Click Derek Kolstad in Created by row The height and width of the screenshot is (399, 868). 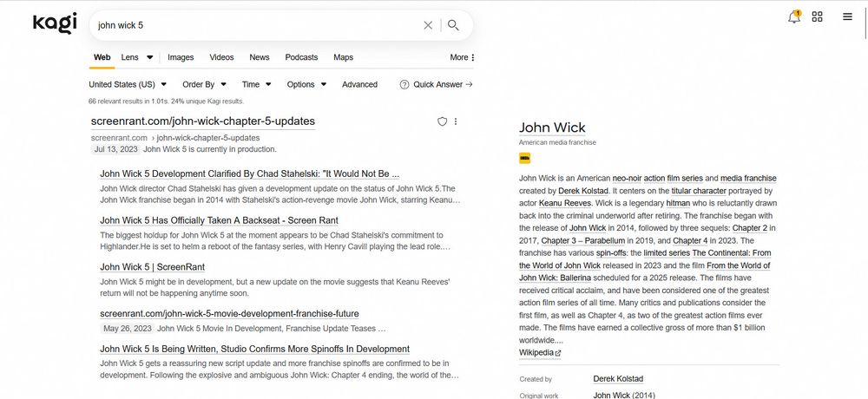click(618, 379)
